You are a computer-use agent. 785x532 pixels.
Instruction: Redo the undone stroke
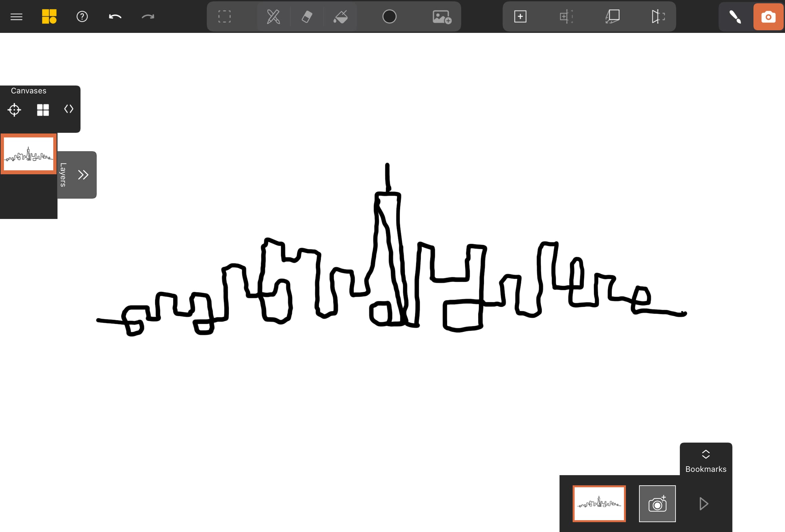[148, 16]
